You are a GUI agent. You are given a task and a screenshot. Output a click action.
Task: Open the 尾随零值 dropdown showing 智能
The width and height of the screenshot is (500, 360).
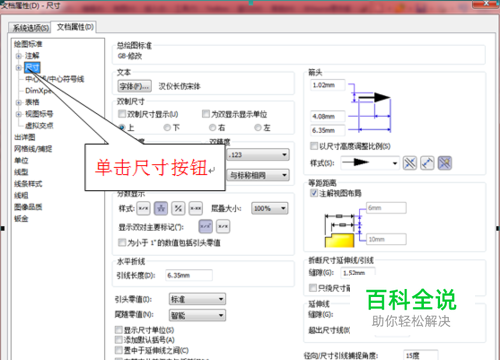[x=197, y=315]
